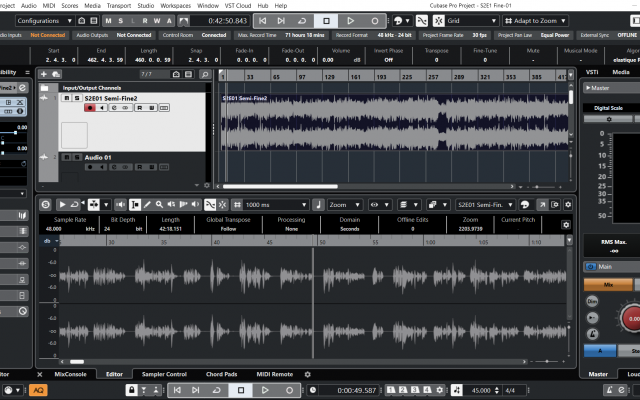Screen dimensions: 640x400
Task: Open the Configurations dropdown
Action: click(44, 21)
